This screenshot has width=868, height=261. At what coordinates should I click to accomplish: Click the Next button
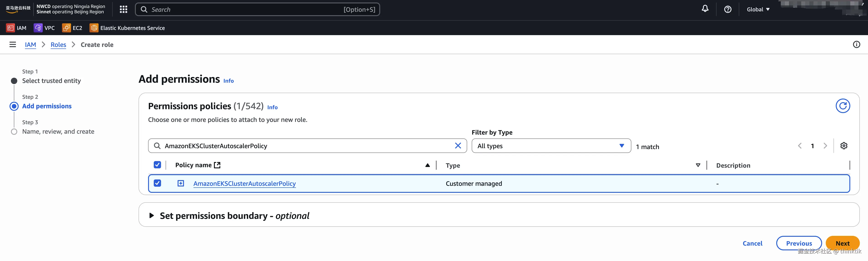(x=842, y=243)
